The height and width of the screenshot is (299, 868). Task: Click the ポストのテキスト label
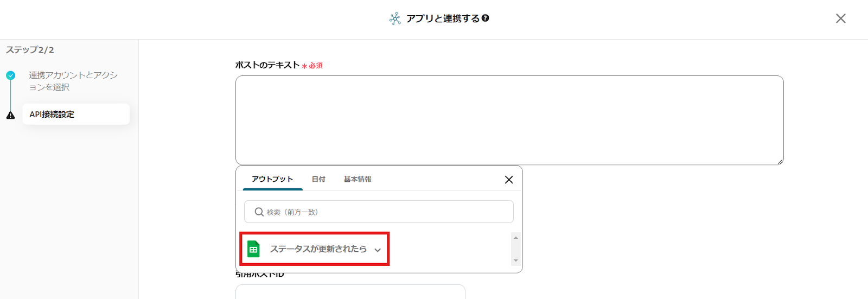(x=267, y=65)
